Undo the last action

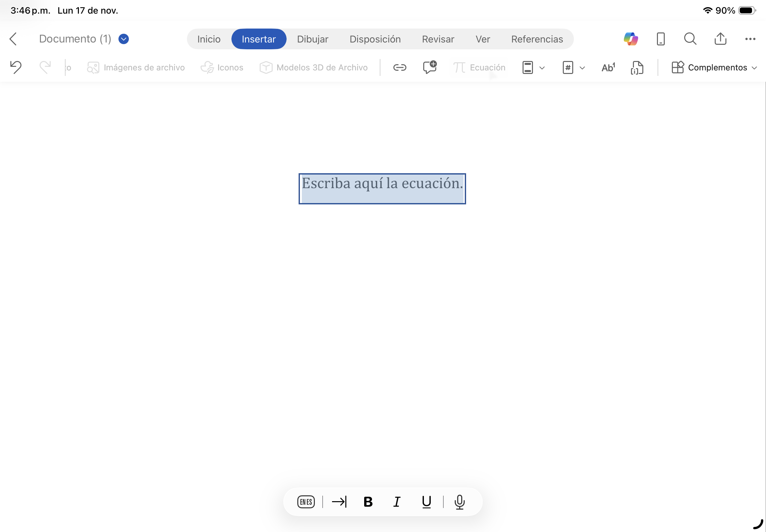click(x=16, y=67)
